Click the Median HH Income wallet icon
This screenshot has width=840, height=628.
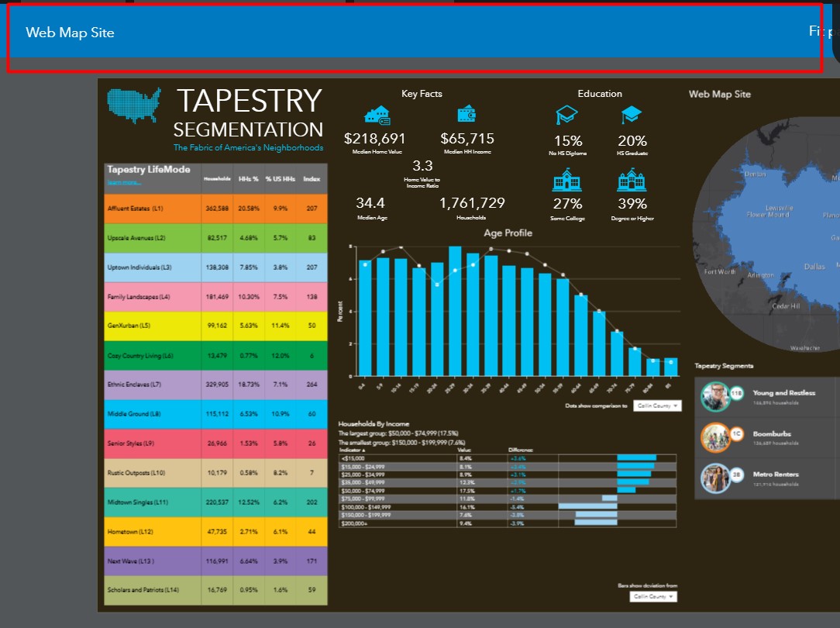[x=466, y=114]
